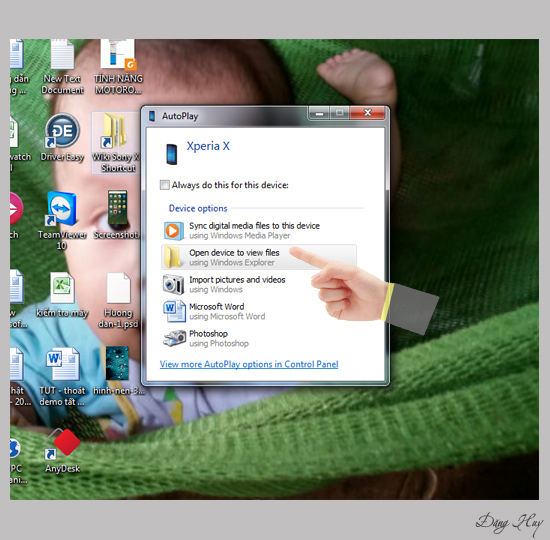
Task: Choose Sync digital media files to this device
Action: pos(254,231)
